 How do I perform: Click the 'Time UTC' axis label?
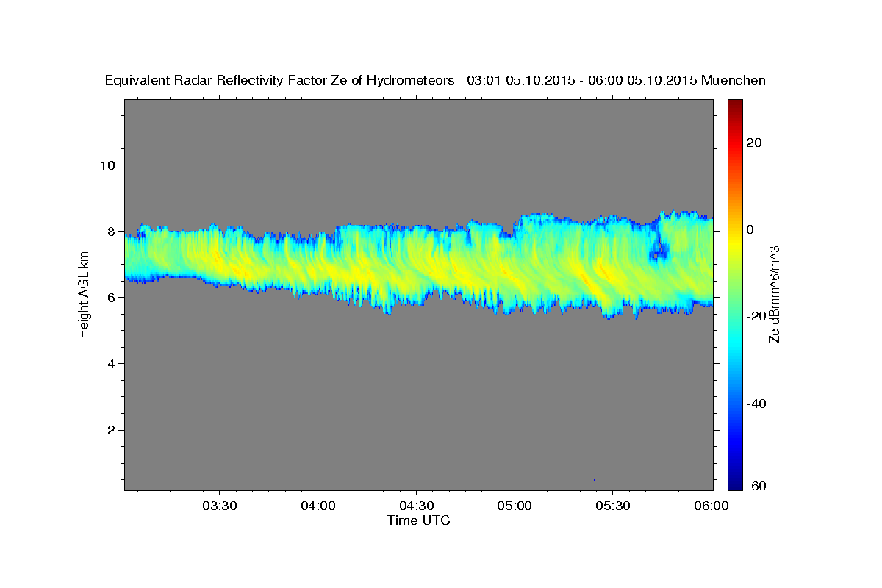point(418,520)
